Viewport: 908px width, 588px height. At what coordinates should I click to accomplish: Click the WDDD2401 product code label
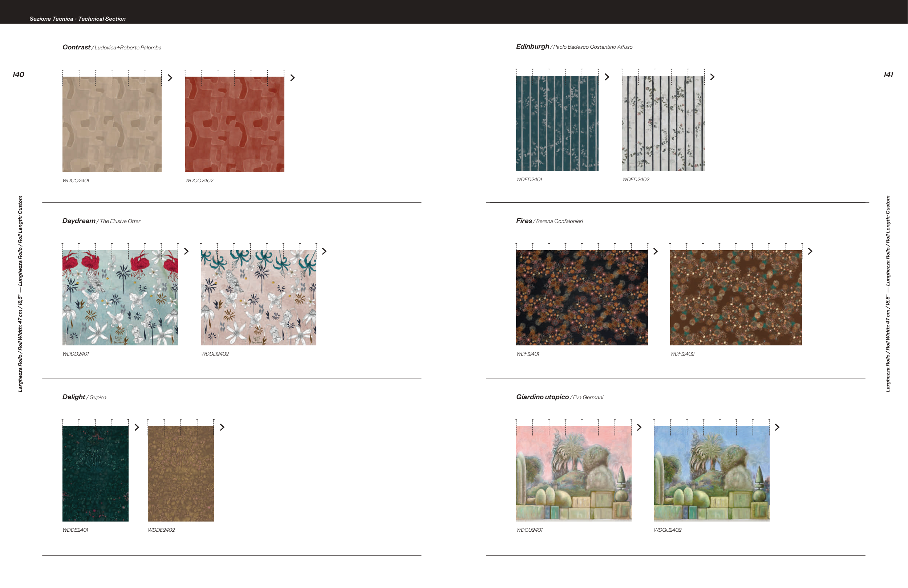pos(76,354)
